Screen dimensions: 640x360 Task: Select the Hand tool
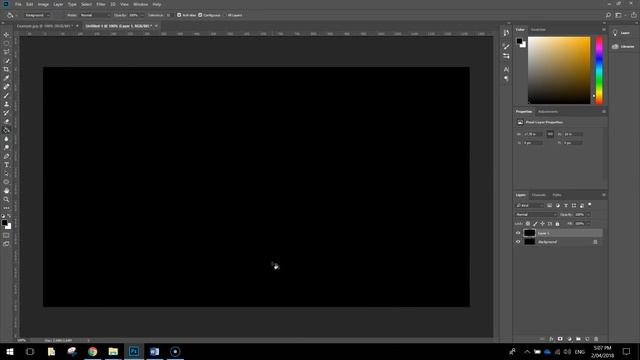tap(6, 191)
